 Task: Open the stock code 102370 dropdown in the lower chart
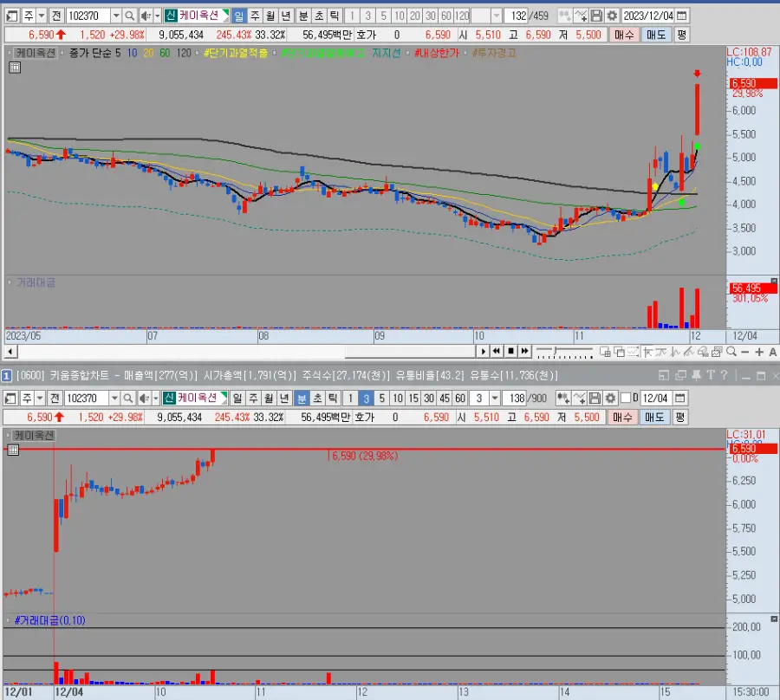pyautogui.click(x=114, y=399)
